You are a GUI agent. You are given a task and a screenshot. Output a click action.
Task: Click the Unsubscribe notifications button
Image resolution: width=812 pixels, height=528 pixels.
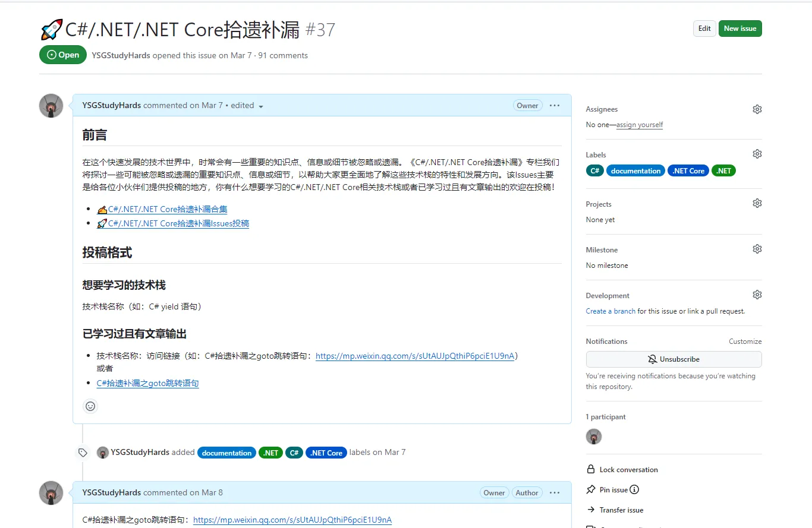pyautogui.click(x=673, y=359)
